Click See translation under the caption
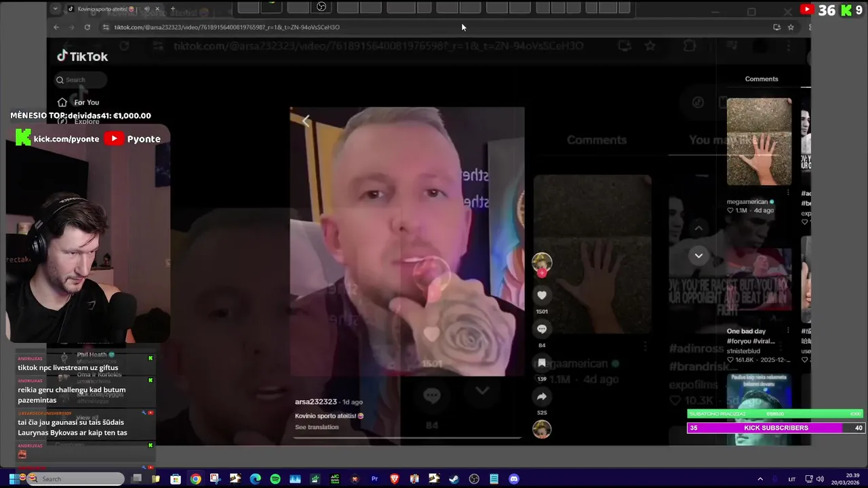 coord(317,427)
